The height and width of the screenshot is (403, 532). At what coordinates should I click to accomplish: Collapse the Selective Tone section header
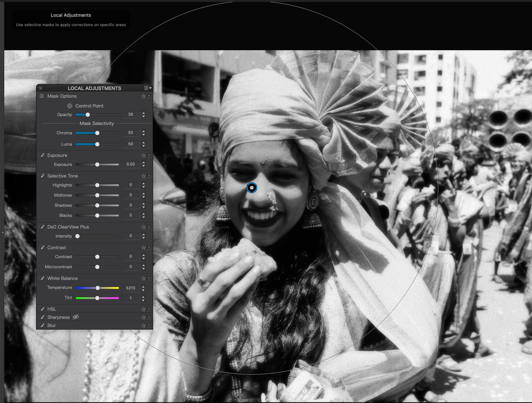pos(63,176)
